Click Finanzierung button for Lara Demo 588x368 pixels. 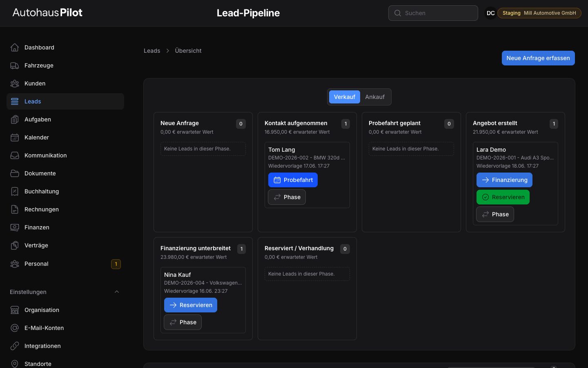[504, 180]
